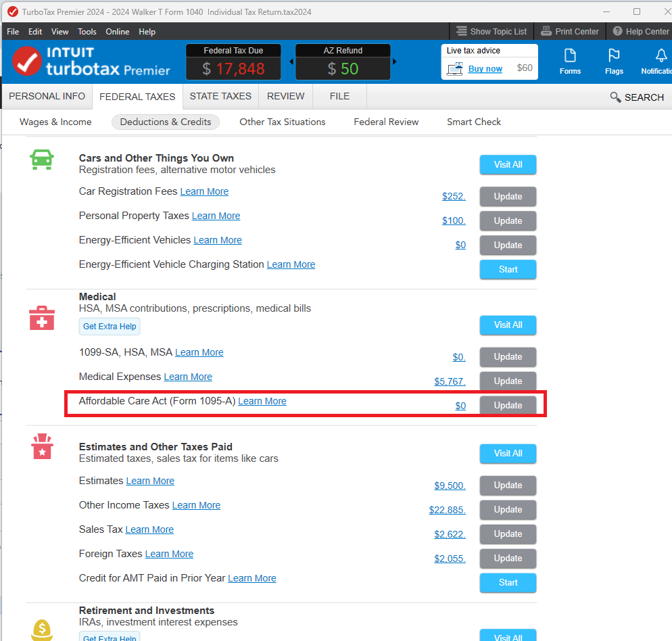This screenshot has width=672, height=641.
Task: Open Learn More for Personal Property Taxes
Action: (x=216, y=216)
